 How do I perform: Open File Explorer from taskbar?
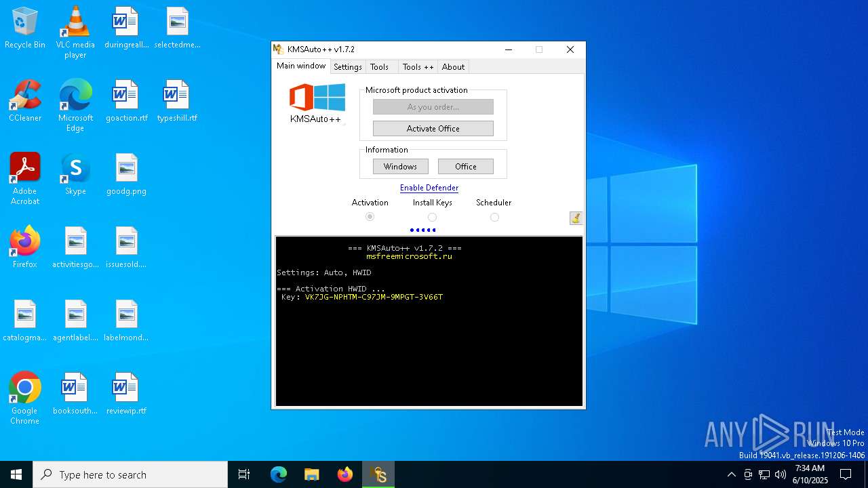[x=311, y=474]
